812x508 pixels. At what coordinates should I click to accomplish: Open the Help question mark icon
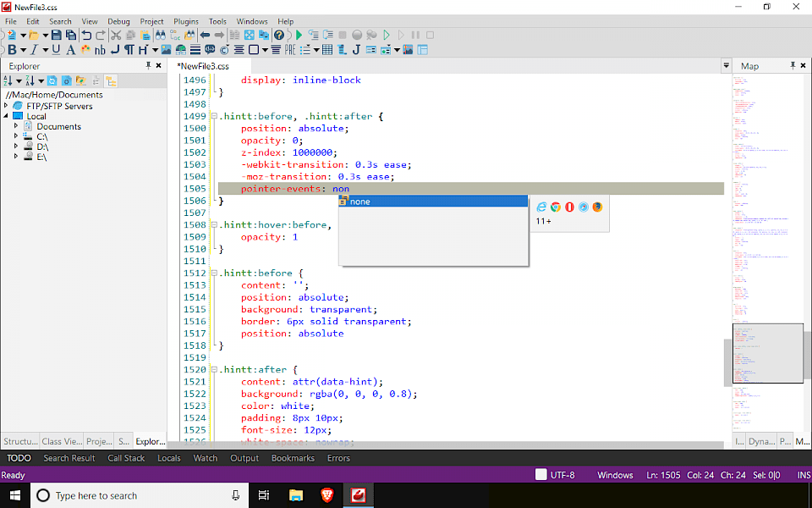278,36
